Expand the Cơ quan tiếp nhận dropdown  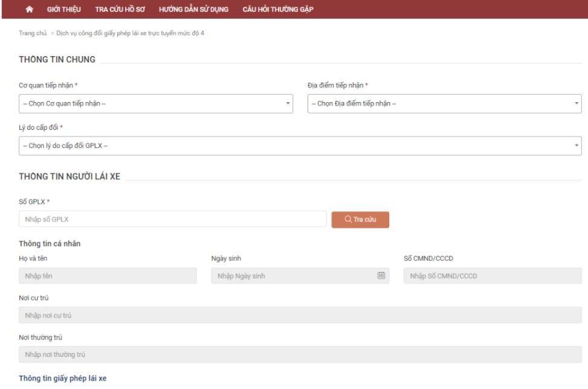[x=156, y=104]
